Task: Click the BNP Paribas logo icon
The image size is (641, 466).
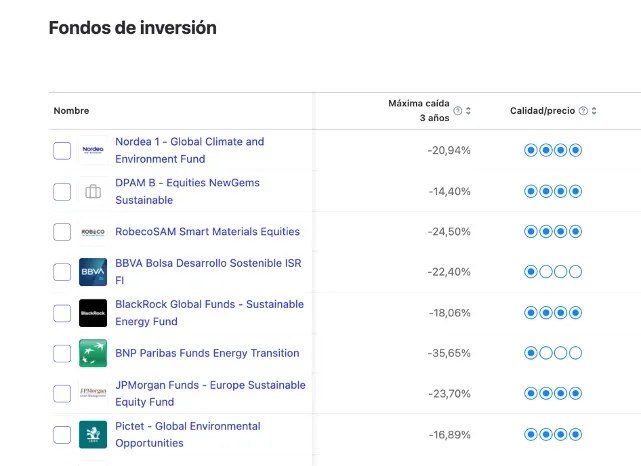Action: [93, 353]
